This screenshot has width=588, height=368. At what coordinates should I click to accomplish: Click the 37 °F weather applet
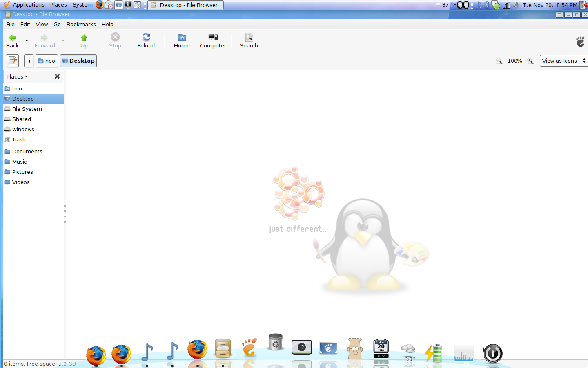coord(446,5)
